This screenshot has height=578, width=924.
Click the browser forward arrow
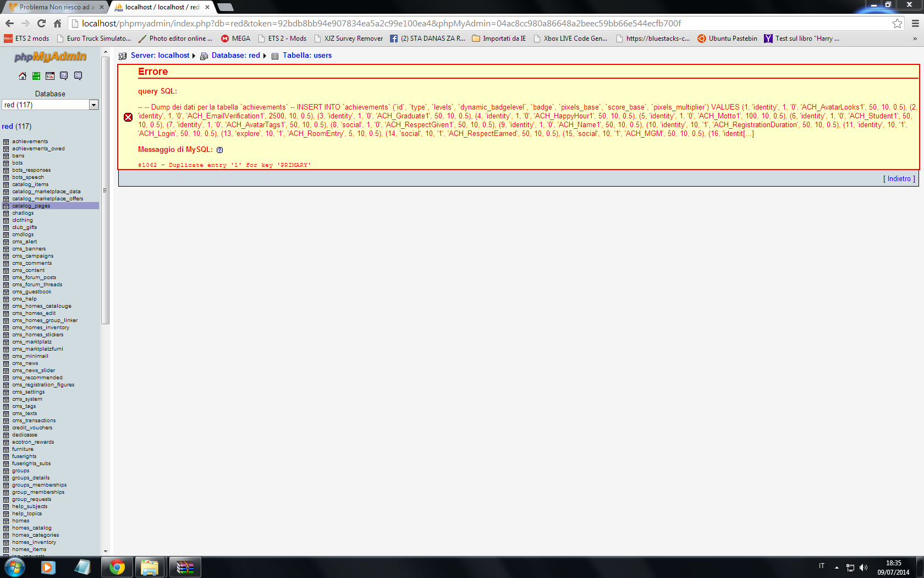coord(25,23)
